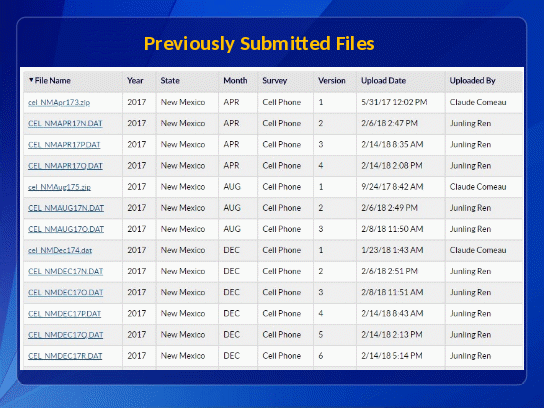Open the CEL_NMAPR17N.DAT file link
544x408 pixels.
click(x=65, y=124)
